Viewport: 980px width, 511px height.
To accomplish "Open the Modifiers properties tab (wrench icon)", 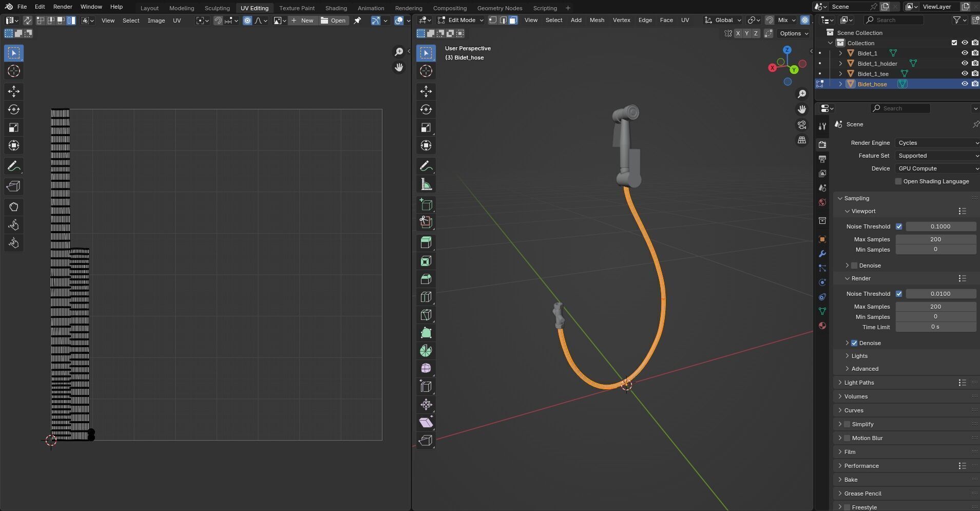I will [822, 254].
